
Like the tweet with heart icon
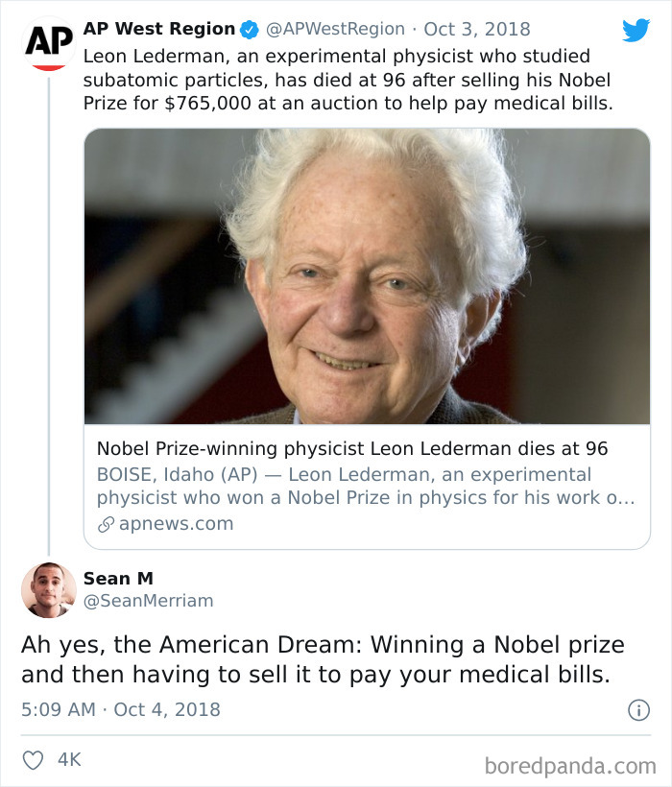[34, 760]
